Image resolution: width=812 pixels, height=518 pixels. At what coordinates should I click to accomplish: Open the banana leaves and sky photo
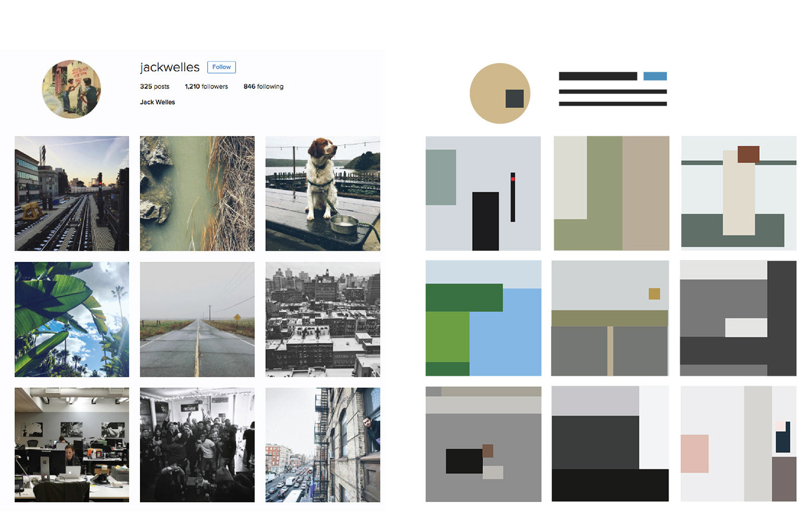coord(72,319)
